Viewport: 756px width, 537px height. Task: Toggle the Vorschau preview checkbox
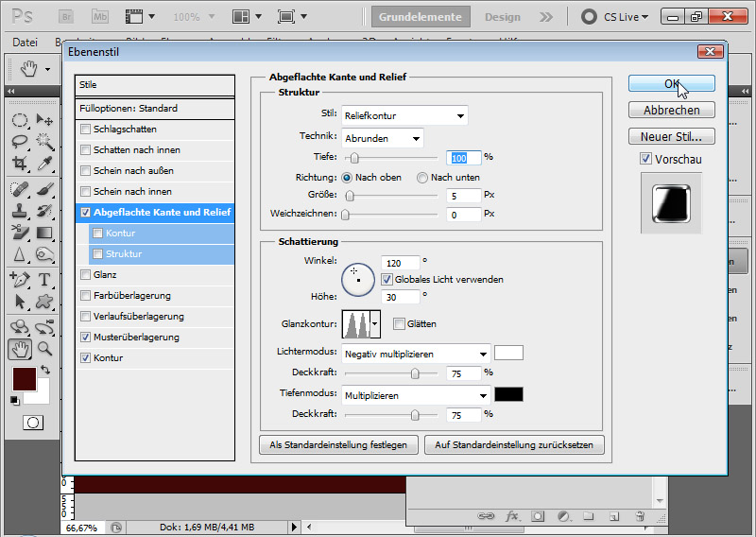click(645, 160)
